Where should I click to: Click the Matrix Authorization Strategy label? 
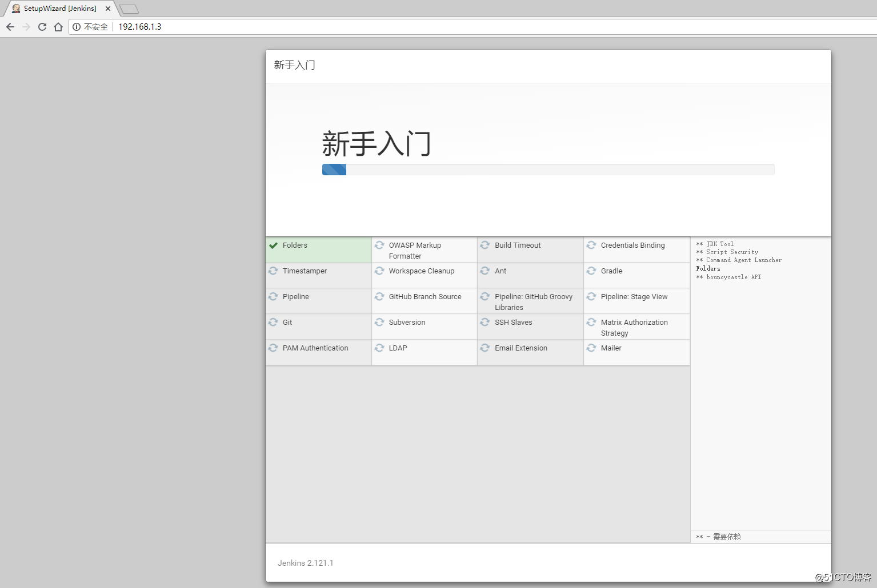coord(634,328)
